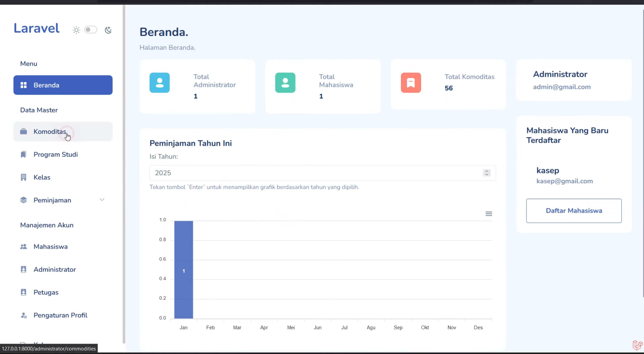Image resolution: width=644 pixels, height=354 pixels.
Task: Click the admin@gmail.com email text
Action: 562,87
